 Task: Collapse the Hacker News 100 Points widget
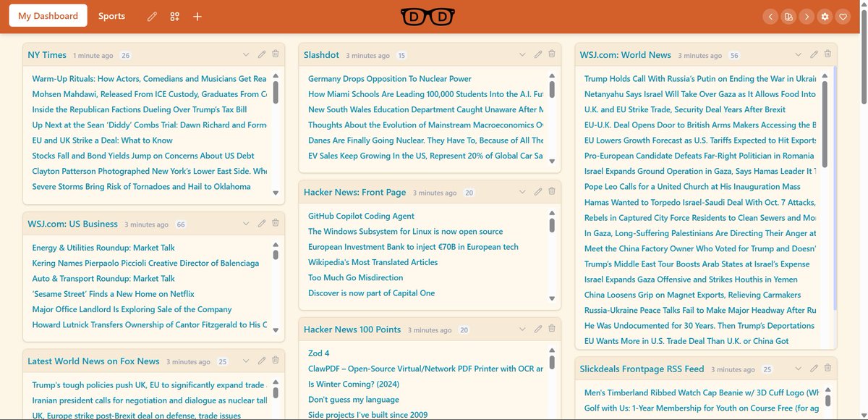click(522, 329)
